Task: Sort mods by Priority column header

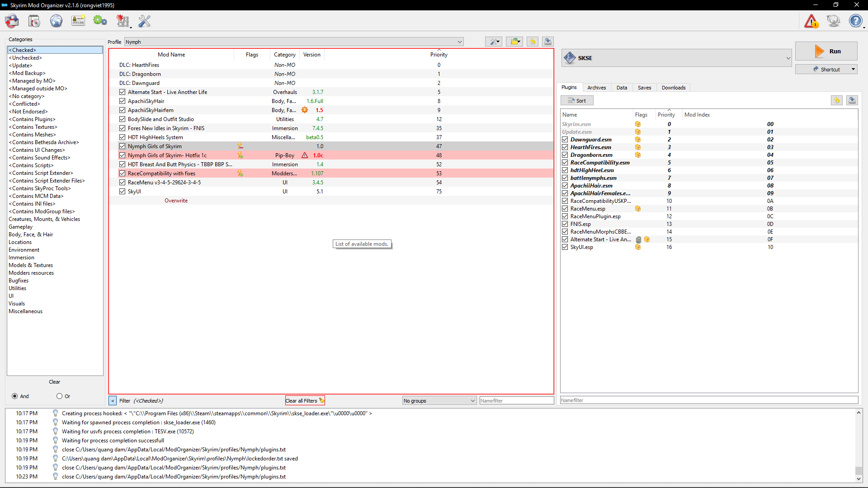Action: [x=439, y=54]
